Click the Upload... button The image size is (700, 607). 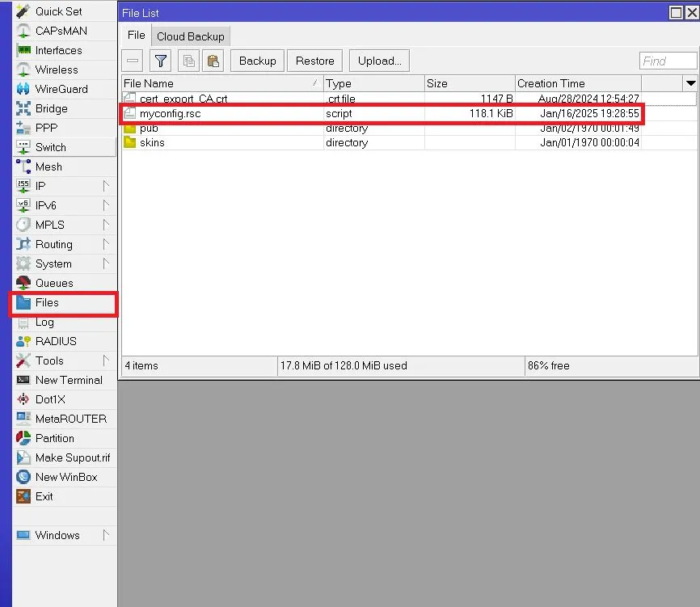(379, 61)
